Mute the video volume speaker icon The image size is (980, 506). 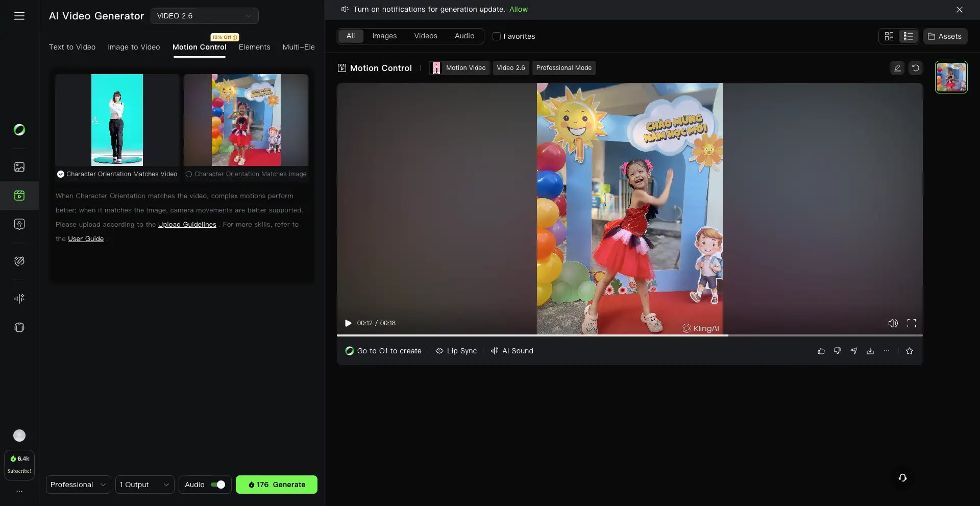click(893, 323)
